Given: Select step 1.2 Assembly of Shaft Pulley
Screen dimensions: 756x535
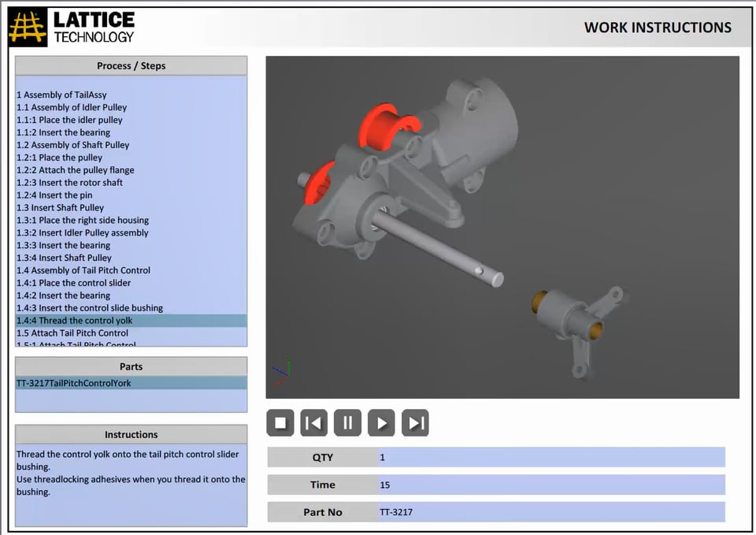Looking at the screenshot, I should point(74,145).
